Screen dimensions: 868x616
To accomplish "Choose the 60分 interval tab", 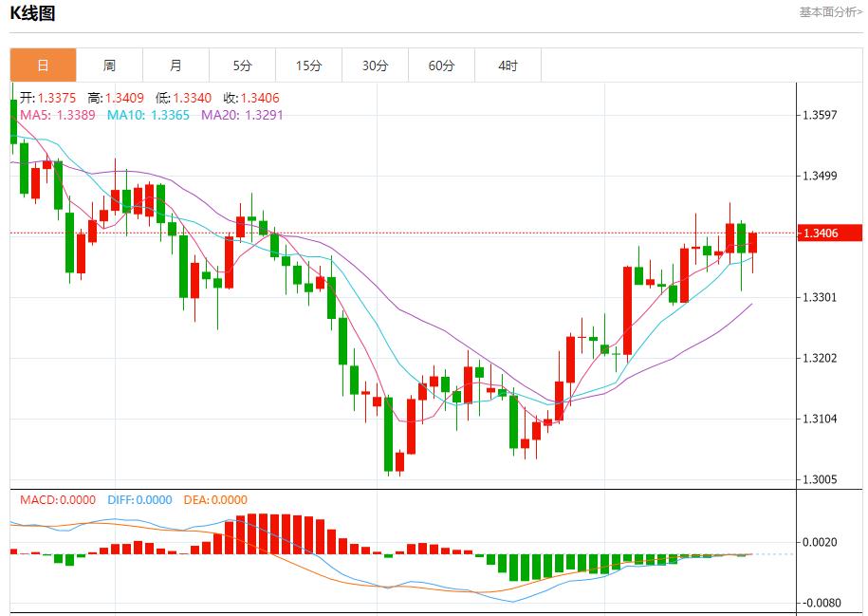I will click(441, 65).
